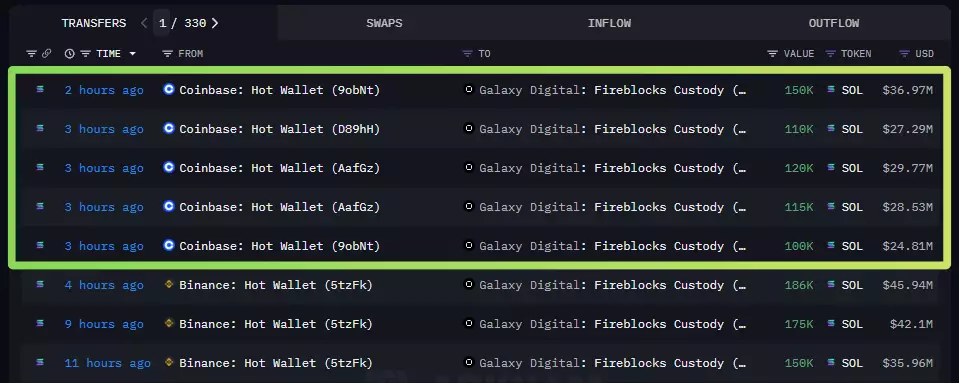Open the filter icon beside the link column
The width and height of the screenshot is (959, 383).
pos(31,54)
